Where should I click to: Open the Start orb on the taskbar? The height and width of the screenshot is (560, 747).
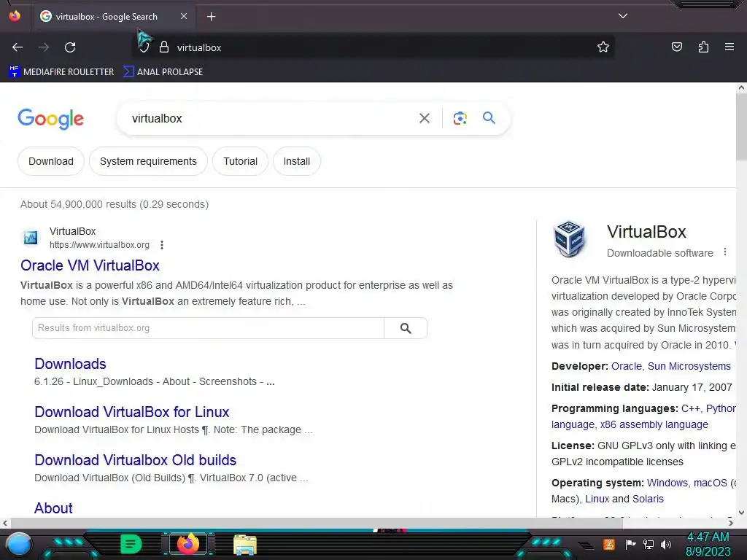tap(19, 545)
